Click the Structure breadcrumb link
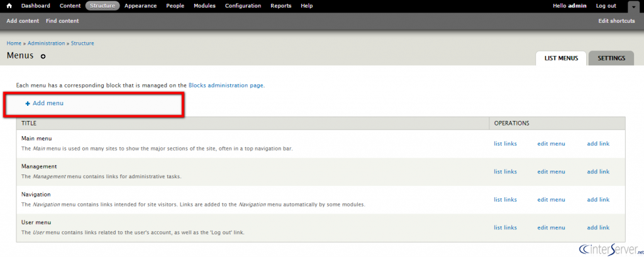The width and height of the screenshot is (644, 257). point(82,43)
